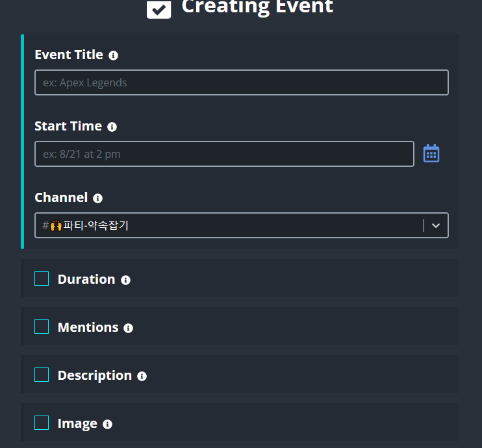Screen dimensions: 482x448
Task: Click the Creating Event checkmark icon
Action: click(159, 10)
